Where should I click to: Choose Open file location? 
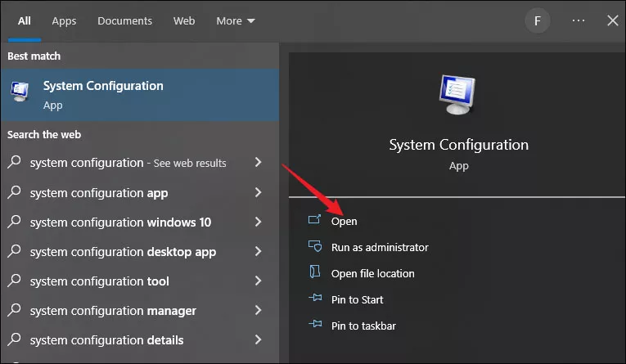coord(373,273)
